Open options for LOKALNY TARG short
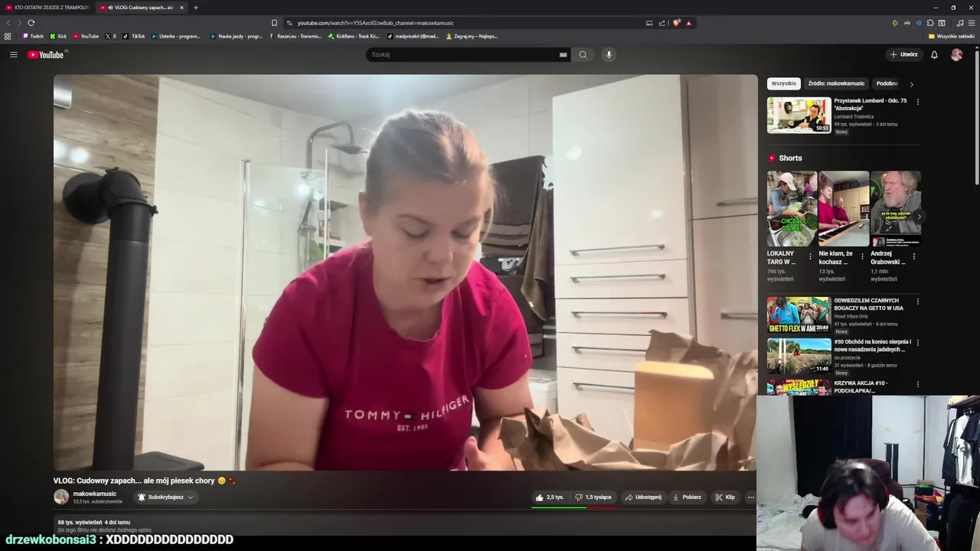The width and height of the screenshot is (980, 551). coord(810,256)
